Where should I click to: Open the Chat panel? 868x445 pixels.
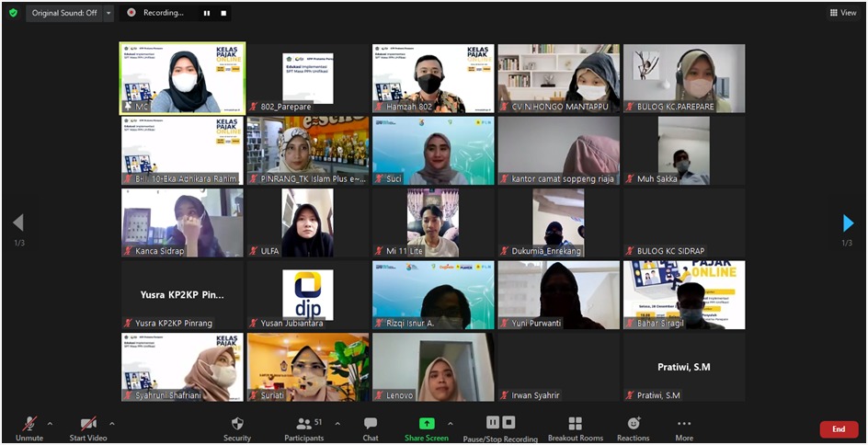pyautogui.click(x=371, y=428)
